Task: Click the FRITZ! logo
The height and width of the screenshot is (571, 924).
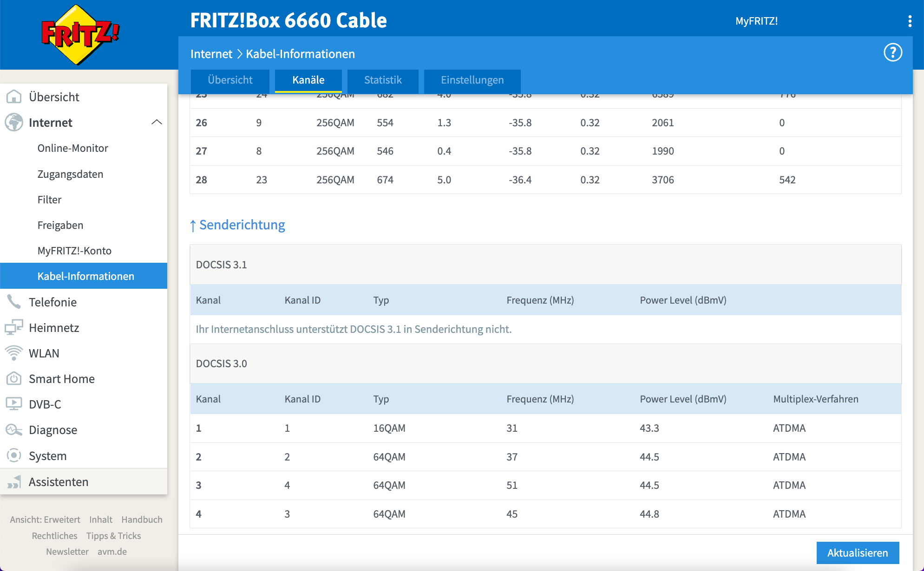Action: (80, 35)
